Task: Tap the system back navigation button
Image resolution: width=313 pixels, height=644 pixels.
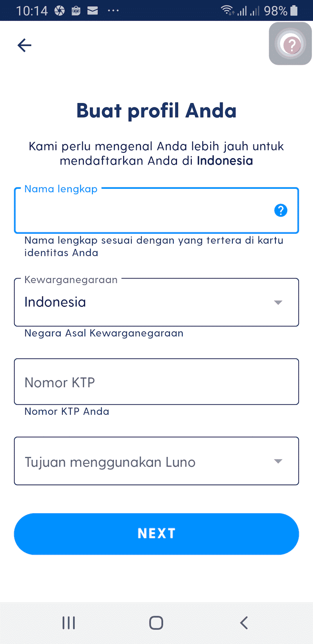Action: [244, 623]
